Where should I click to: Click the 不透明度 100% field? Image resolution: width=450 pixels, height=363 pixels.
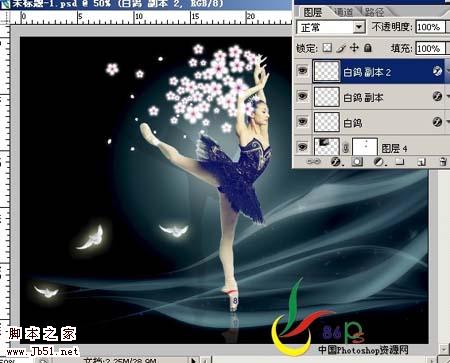(x=430, y=27)
